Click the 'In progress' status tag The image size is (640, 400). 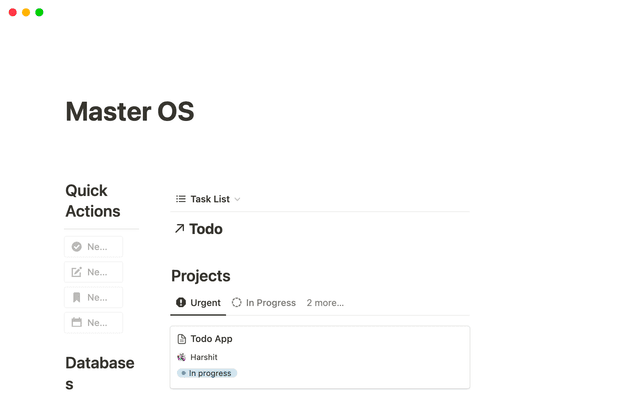pos(207,373)
